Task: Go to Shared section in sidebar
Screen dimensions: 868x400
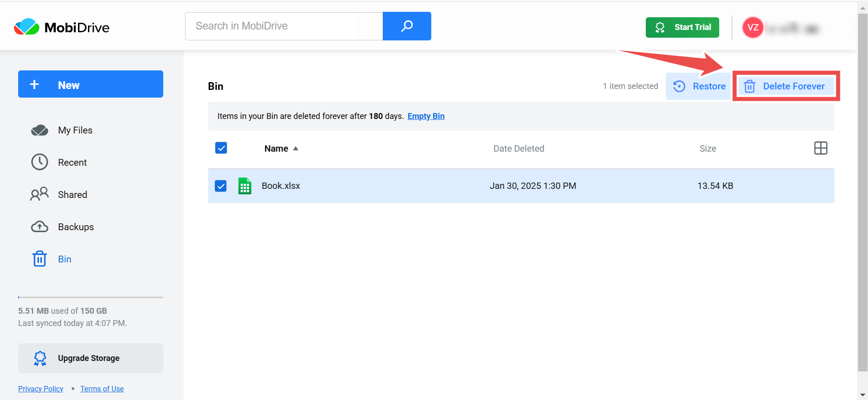Action: coord(73,195)
